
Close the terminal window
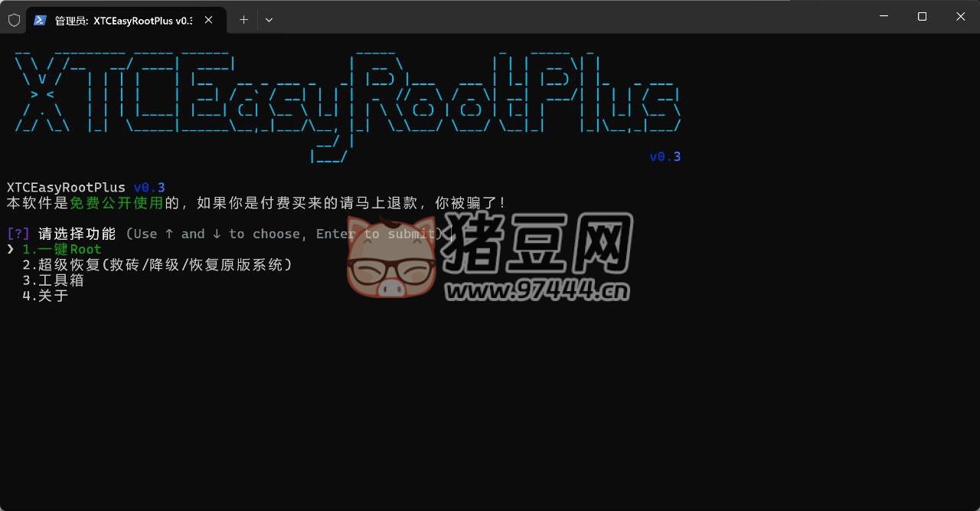pos(960,17)
